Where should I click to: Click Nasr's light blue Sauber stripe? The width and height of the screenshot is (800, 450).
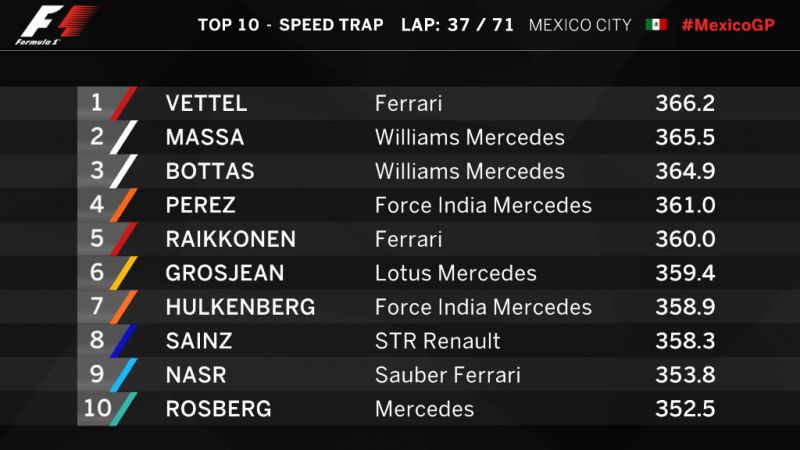[123, 375]
